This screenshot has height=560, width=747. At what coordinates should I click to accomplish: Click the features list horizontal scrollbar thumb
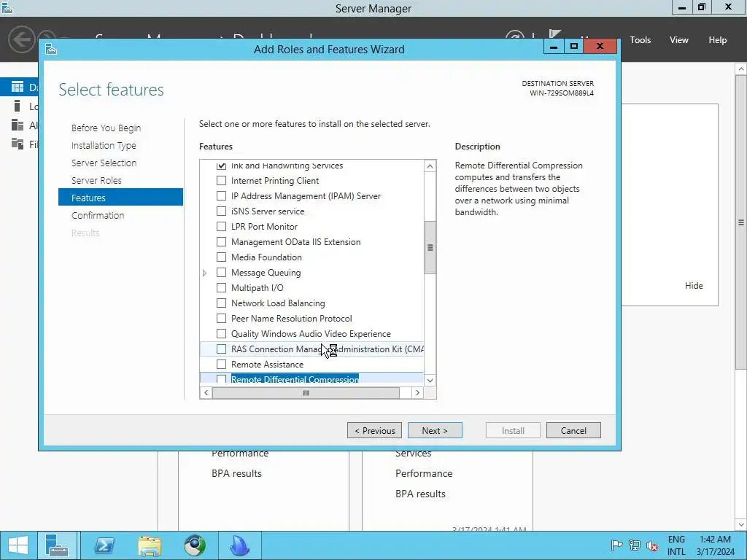click(306, 393)
